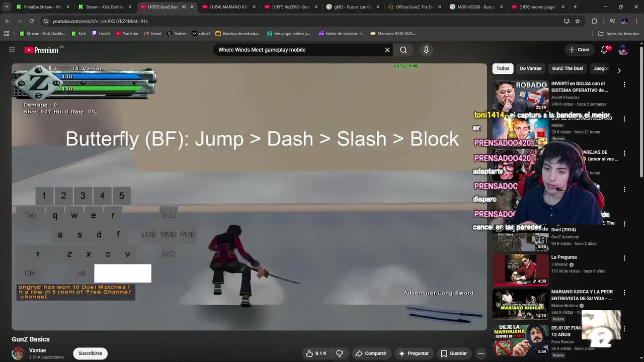
Task: Save the video with the Guardar button
Action: point(454,353)
